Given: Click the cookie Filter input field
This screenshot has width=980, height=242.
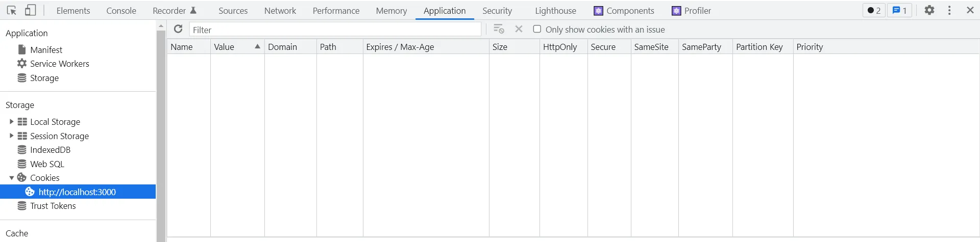Looking at the screenshot, I should click(335, 30).
